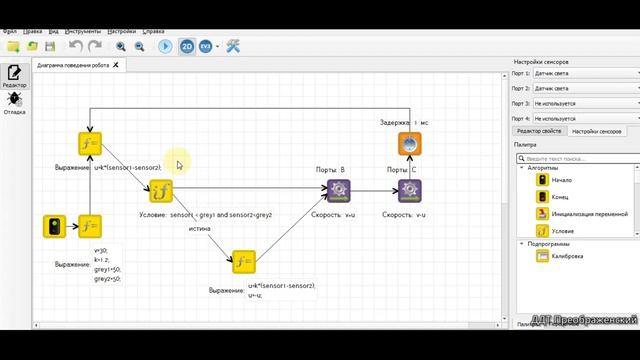640x360 pixels.
Task: Open Порт 4 sensor dropdown
Action: tap(586, 119)
